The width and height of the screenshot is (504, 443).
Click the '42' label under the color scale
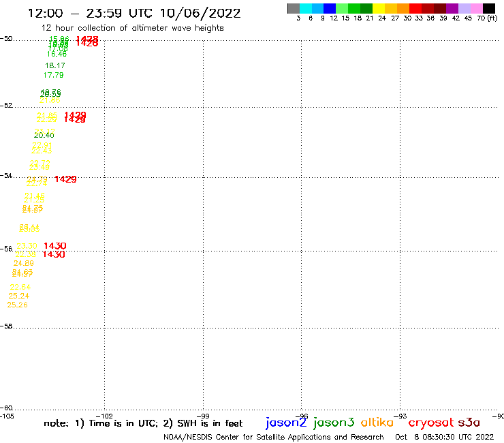pyautogui.click(x=456, y=18)
